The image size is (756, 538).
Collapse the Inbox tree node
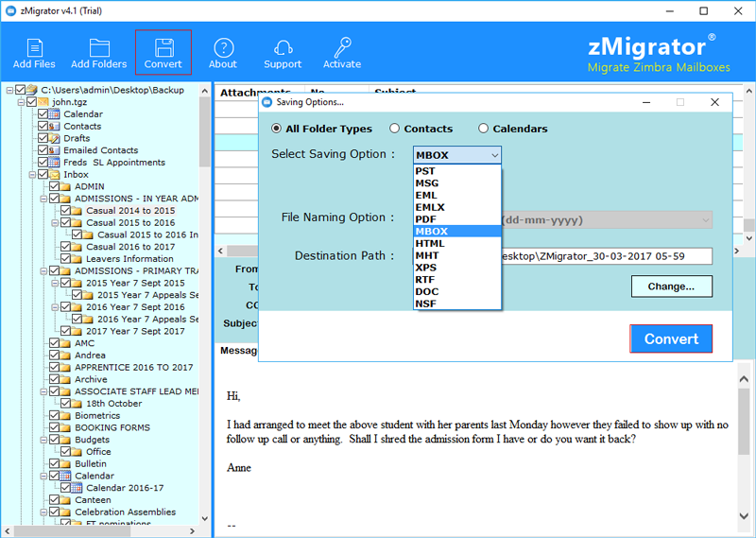[x=32, y=175]
